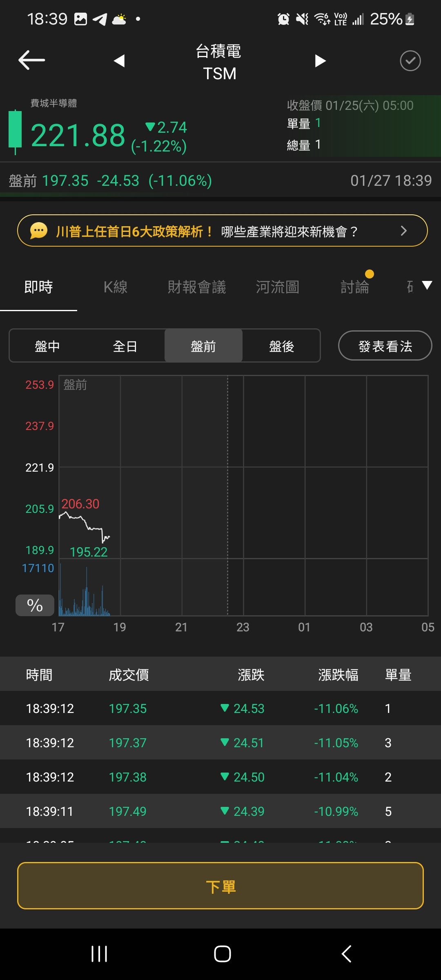Open the 討論 tab
Screen dimensions: 441x980
coord(355,287)
